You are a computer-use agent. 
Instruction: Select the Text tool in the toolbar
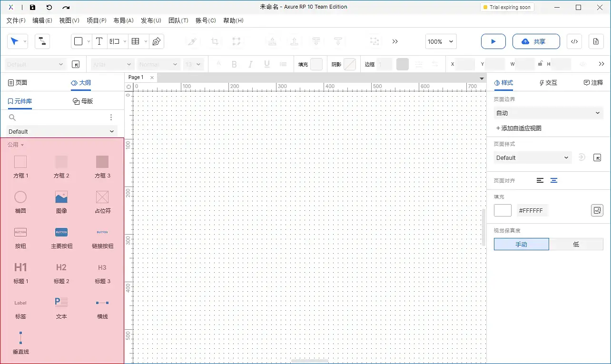99,41
